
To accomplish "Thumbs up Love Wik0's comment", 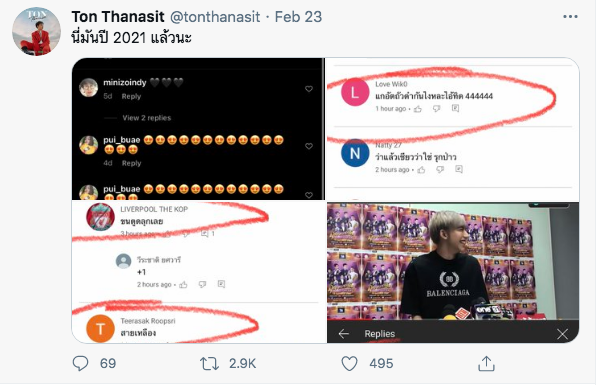I will [x=418, y=109].
